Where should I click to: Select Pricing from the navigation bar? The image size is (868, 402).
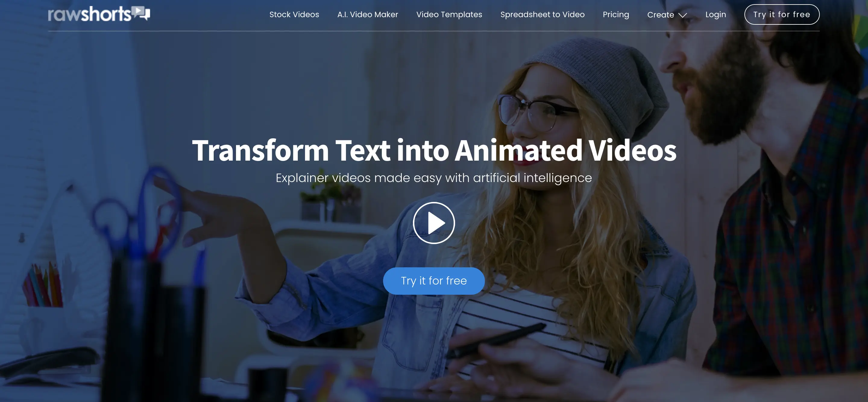[616, 14]
